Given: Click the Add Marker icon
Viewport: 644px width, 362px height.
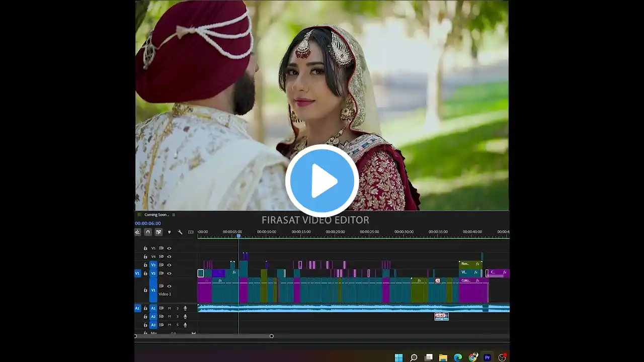Looking at the screenshot, I should (x=169, y=232).
